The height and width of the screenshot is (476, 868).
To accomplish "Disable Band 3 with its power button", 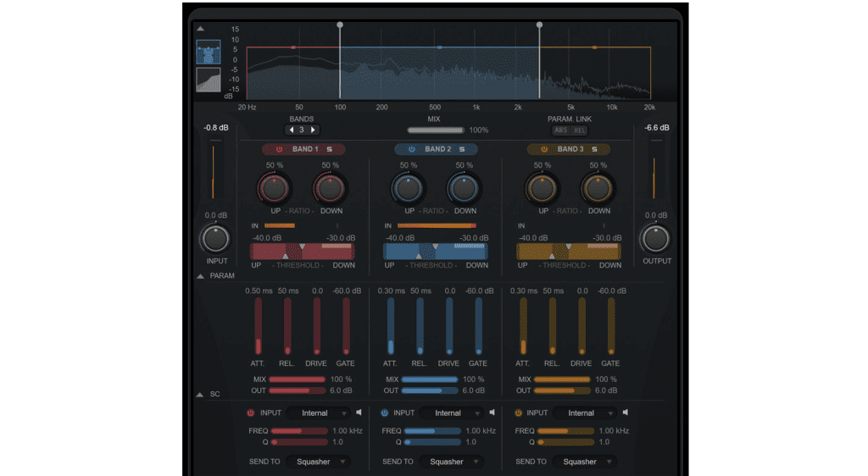I will coord(544,149).
